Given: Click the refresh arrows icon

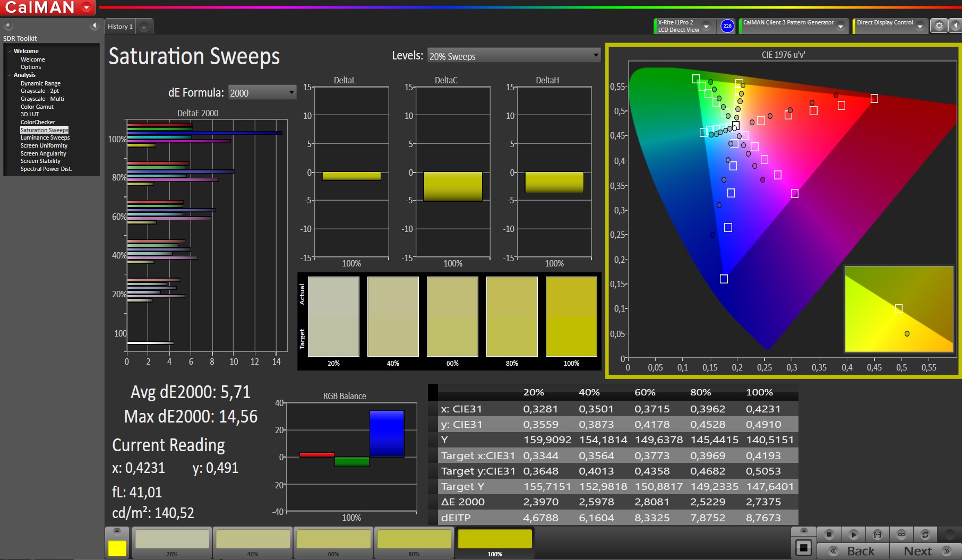Looking at the screenshot, I should pyautogui.click(x=925, y=535).
